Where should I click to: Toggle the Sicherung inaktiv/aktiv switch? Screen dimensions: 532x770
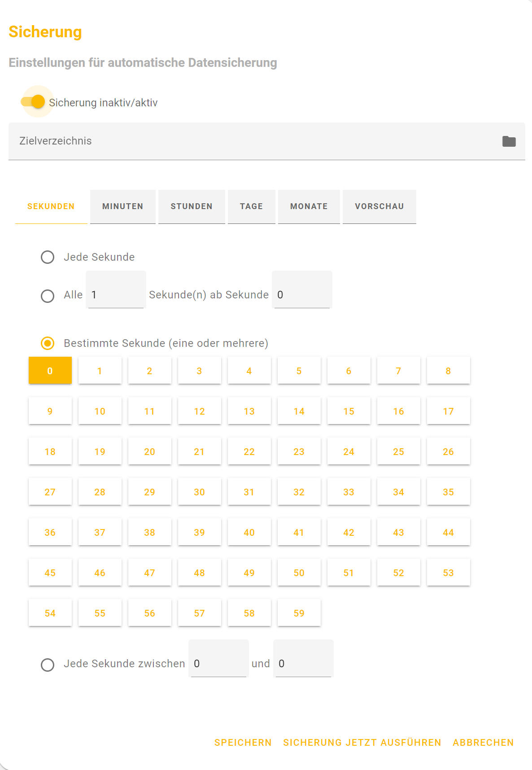click(x=34, y=102)
